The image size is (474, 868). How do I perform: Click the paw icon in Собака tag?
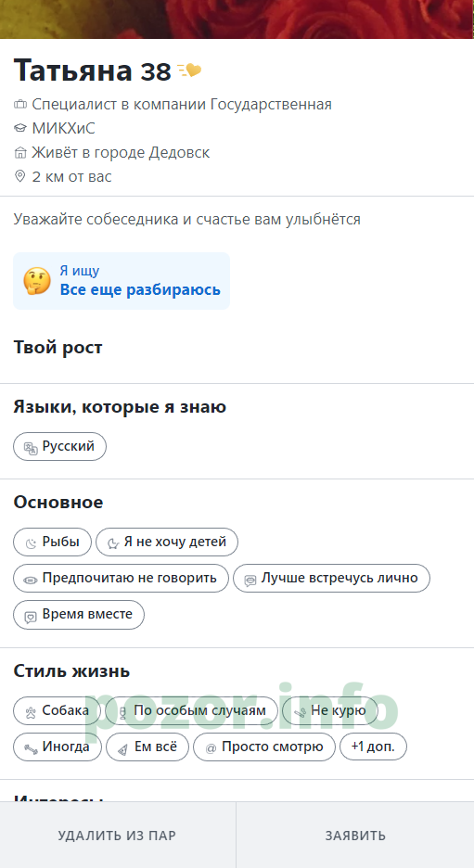[x=31, y=711]
